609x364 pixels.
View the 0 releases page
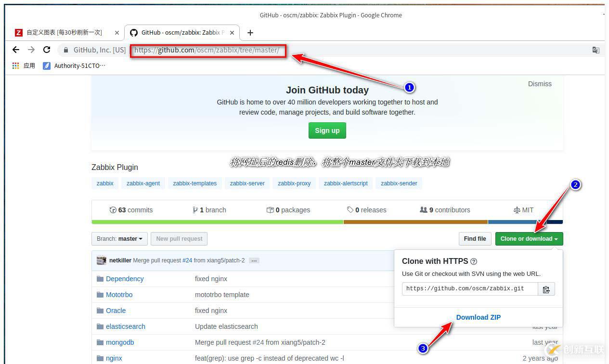[366, 210]
